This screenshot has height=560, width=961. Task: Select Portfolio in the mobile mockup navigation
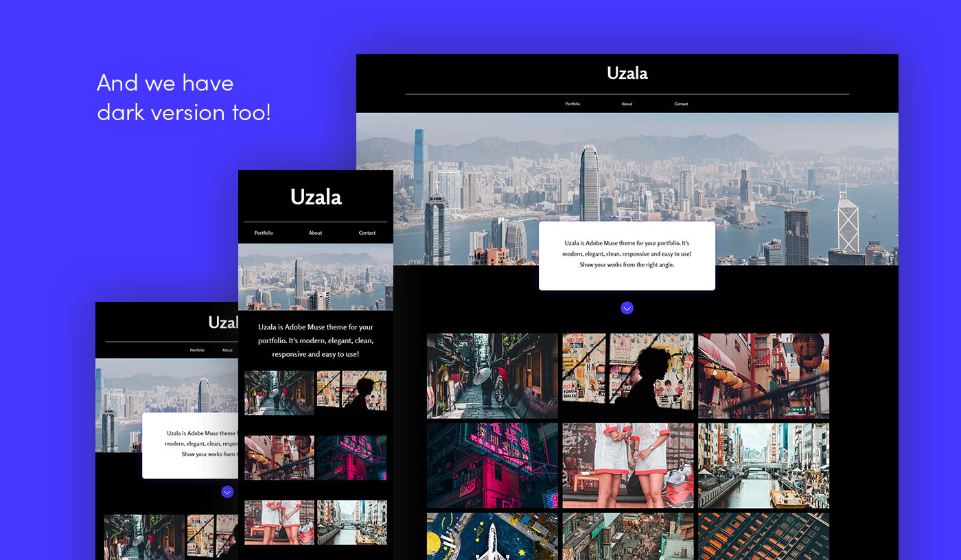pos(264,233)
